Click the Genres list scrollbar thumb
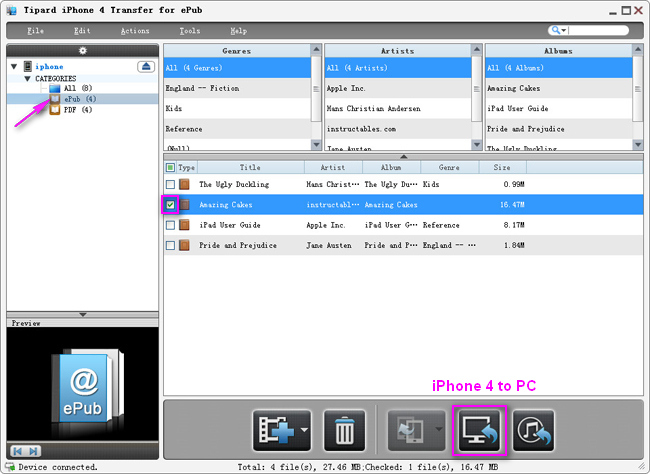 tap(316, 89)
